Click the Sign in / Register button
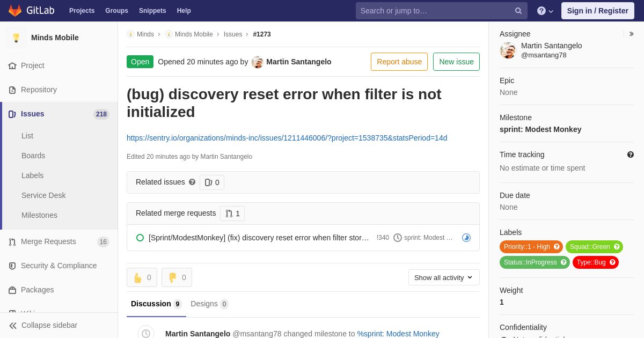This screenshot has width=644, height=338. pyautogui.click(x=598, y=11)
